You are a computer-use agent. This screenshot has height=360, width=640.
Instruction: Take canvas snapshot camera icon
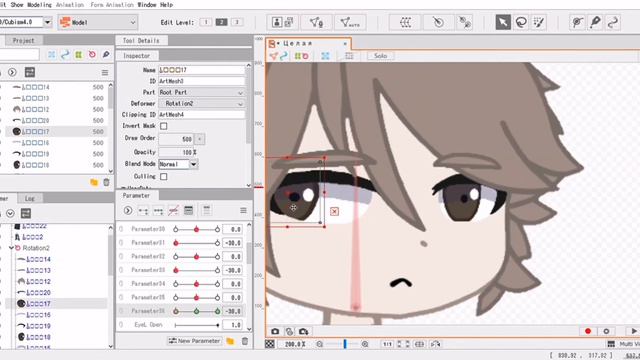[275, 331]
